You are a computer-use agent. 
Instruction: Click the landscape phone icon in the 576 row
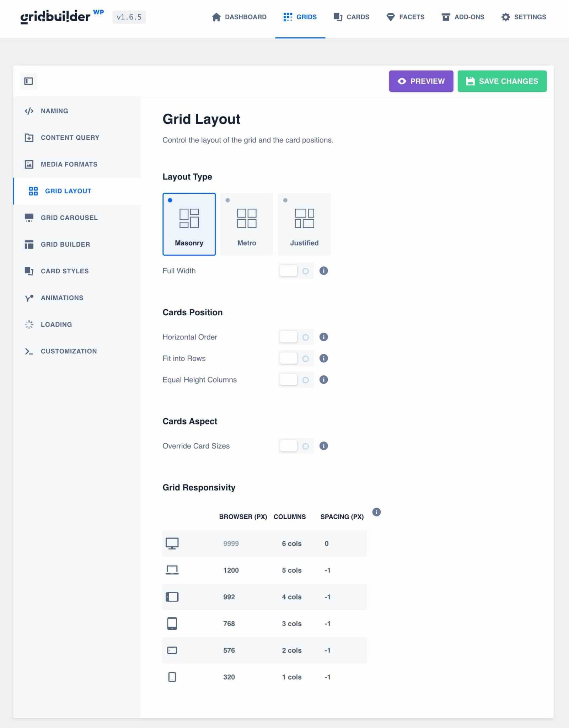tap(172, 650)
